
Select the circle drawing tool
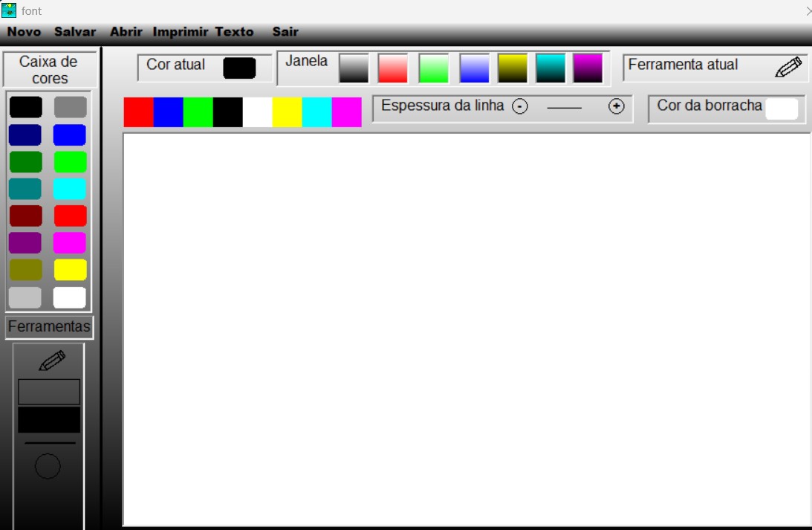click(x=48, y=466)
